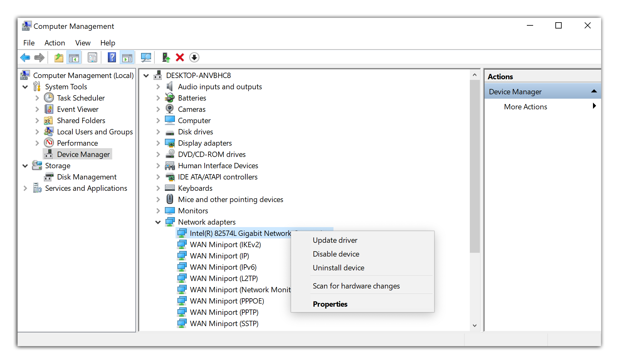The width and height of the screenshot is (619, 364).
Task: Click the Mice and pointing devices icon
Action: 170,199
